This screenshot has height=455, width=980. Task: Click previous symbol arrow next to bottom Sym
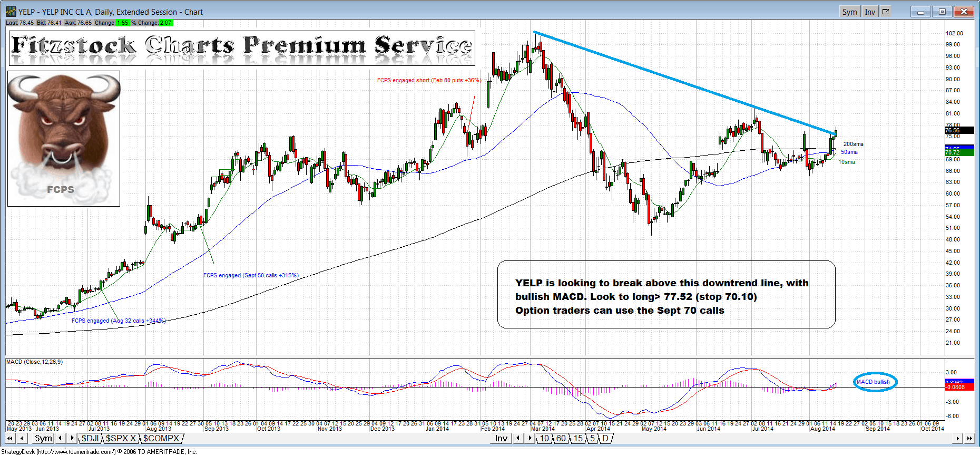[x=61, y=438]
